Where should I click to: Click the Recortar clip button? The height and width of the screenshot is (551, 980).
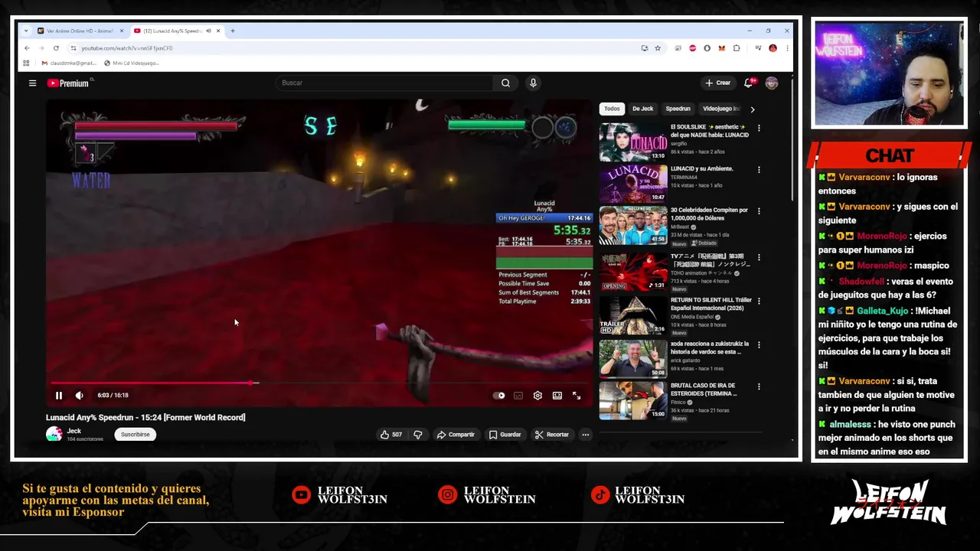point(552,435)
